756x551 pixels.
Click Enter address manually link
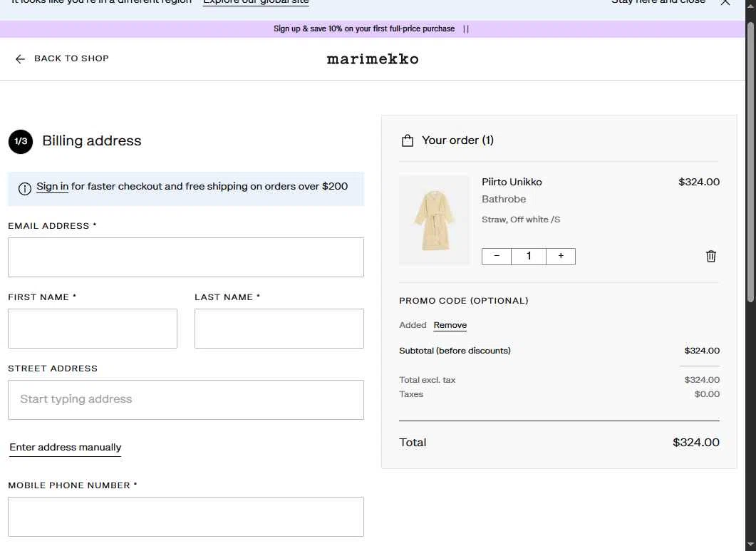(65, 447)
